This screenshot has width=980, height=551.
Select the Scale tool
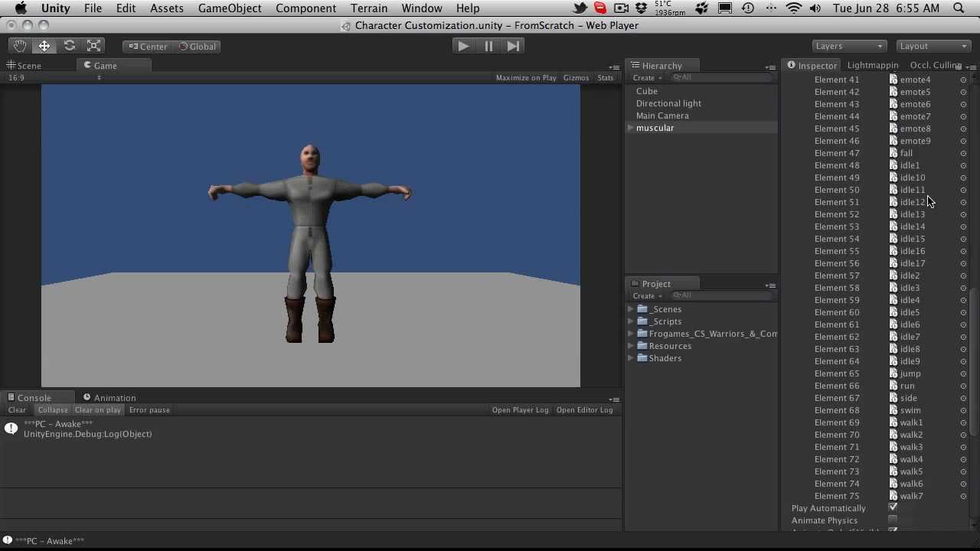pyautogui.click(x=94, y=46)
